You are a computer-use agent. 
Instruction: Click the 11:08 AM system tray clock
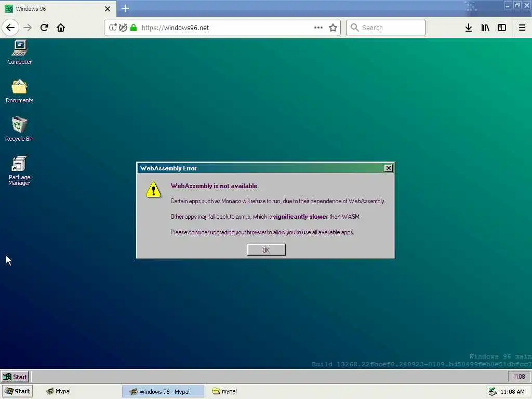512,392
